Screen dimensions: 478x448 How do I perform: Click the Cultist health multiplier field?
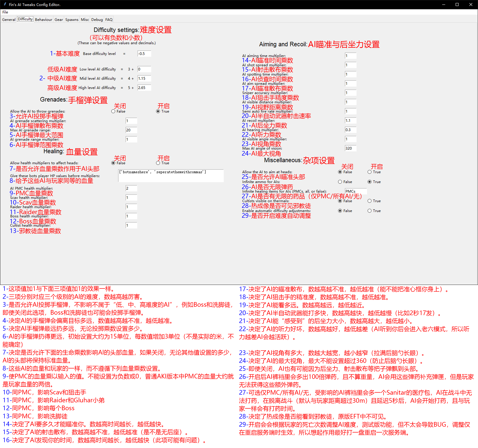point(131,225)
